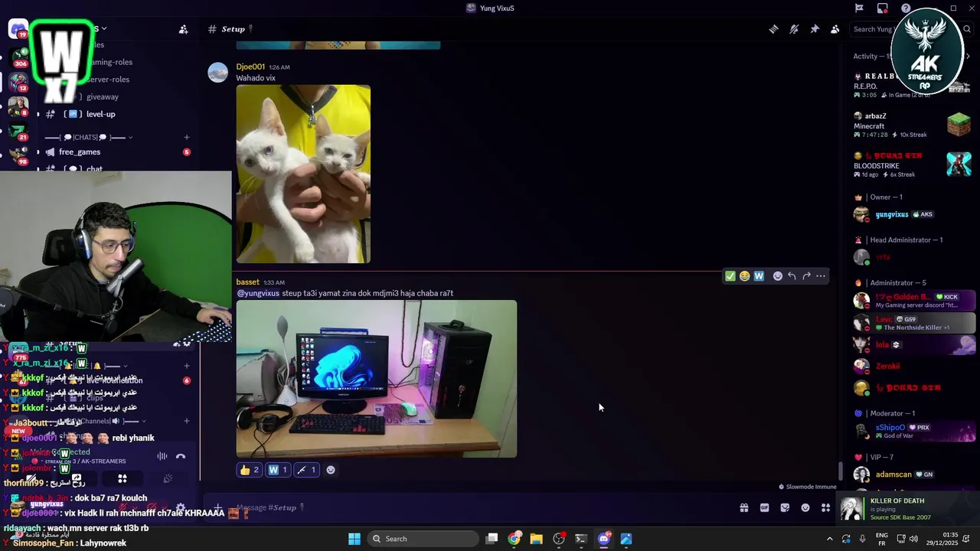Forward basset's message arrow icon

pos(806,276)
